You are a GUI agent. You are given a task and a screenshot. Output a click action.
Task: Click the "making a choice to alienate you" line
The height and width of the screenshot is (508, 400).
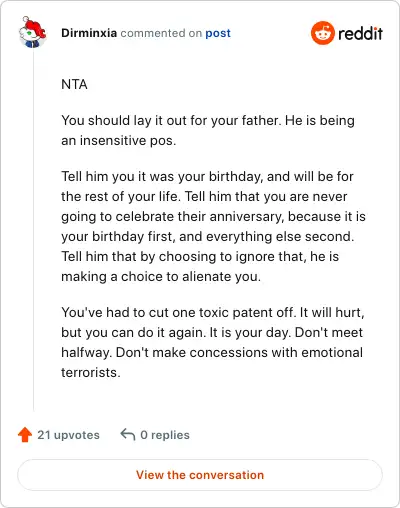[x=161, y=277]
